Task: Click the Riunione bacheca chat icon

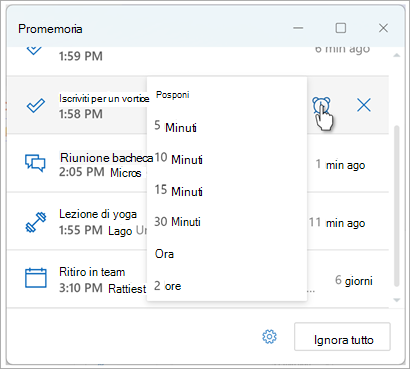Action: 35,163
